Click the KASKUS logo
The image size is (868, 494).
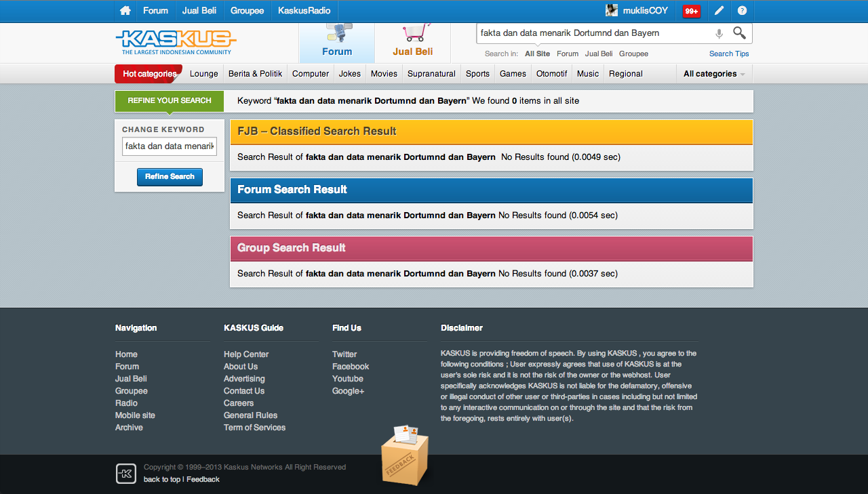[176, 42]
